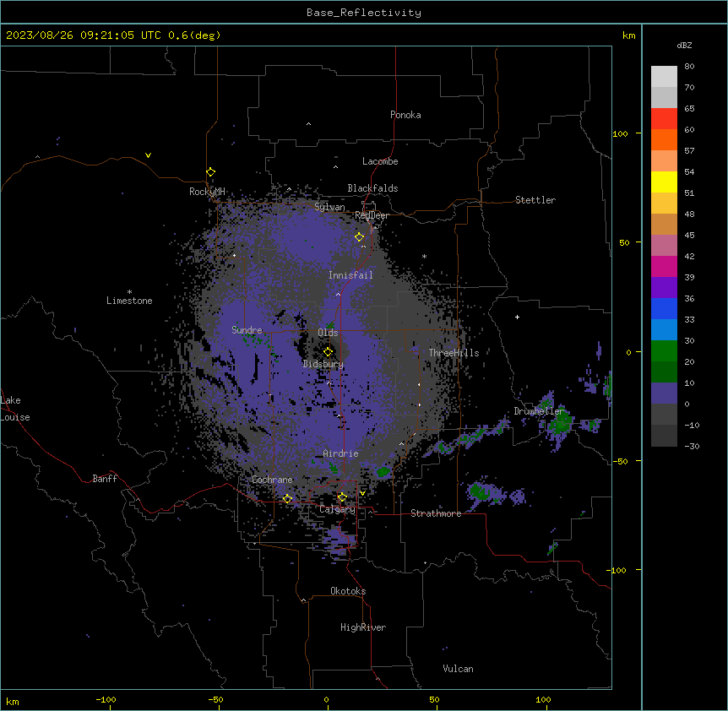Click the yellow diamond marker above the Calgary label

point(342,497)
